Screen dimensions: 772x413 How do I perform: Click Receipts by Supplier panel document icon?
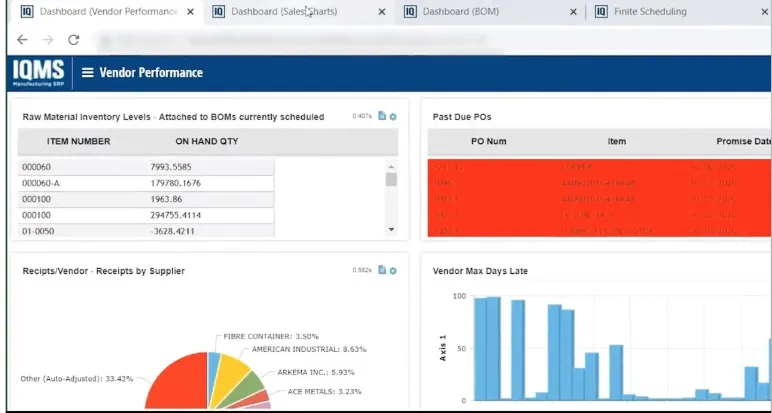tap(382, 271)
